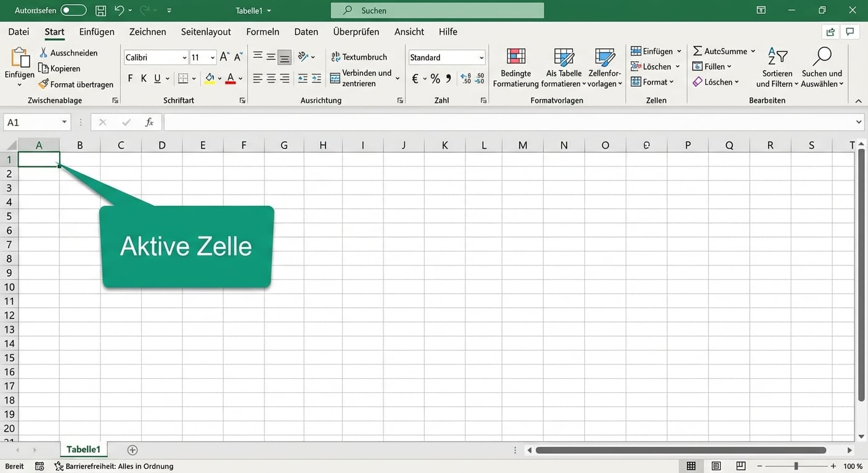The height and width of the screenshot is (473, 868).
Task: Click the fill color bucket icon
Action: pos(210,79)
